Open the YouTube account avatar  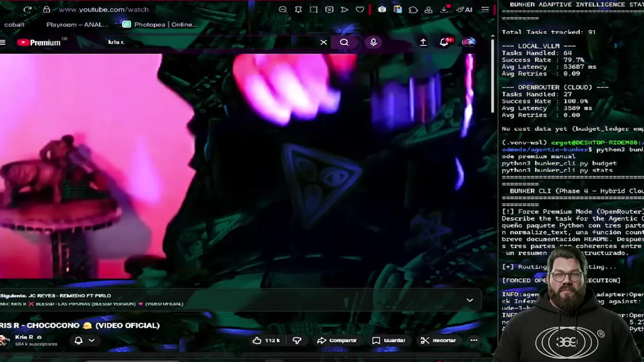coord(468,42)
